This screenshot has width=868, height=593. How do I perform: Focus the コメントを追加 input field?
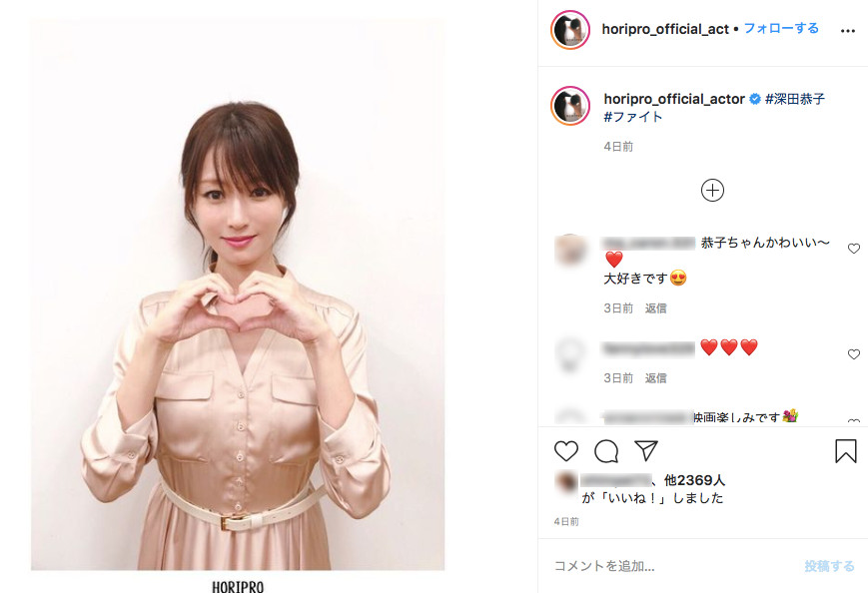[673, 566]
